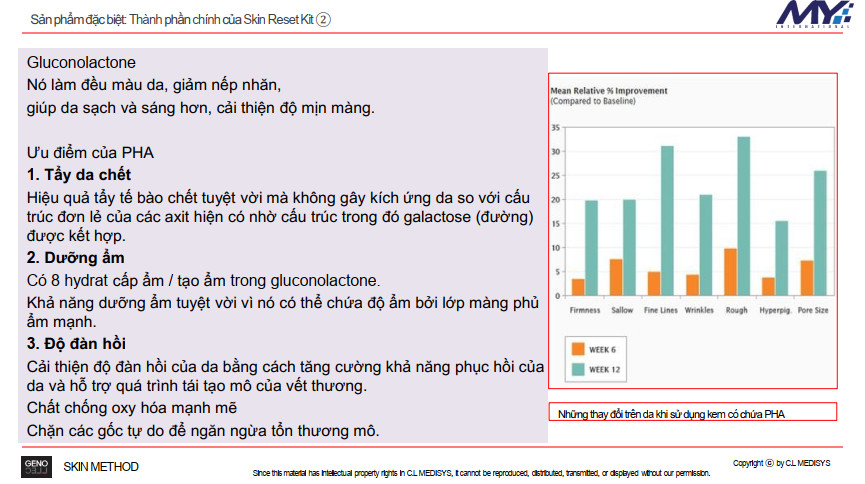Viewport: 865px width, 484px height.
Task: Click the orange WEEK 6 legend swatch
Action: pos(578,349)
